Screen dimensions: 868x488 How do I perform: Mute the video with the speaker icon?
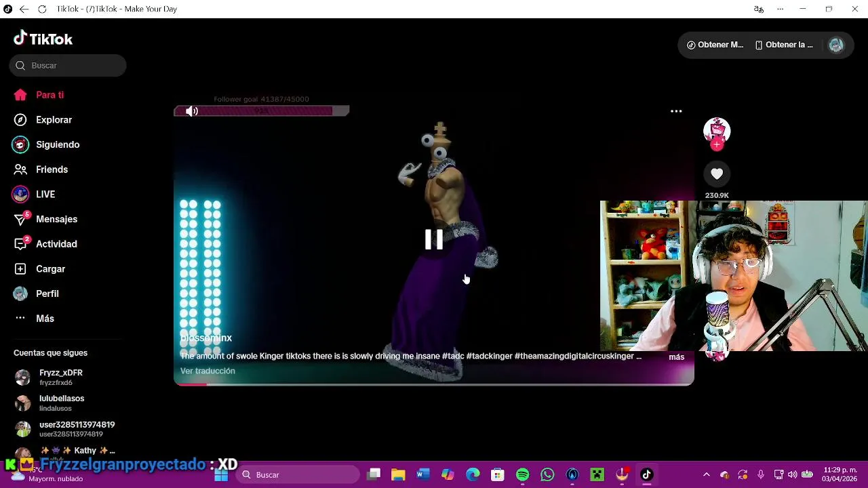point(192,111)
